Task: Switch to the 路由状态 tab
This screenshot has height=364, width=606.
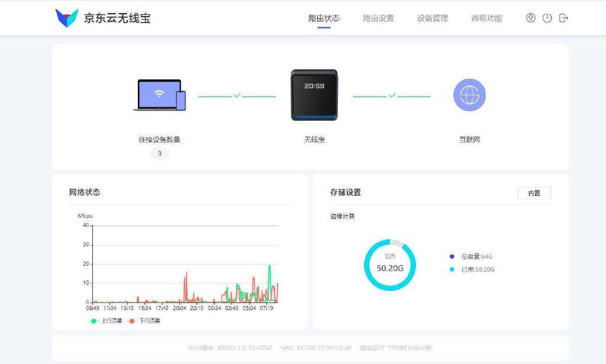Action: click(x=324, y=18)
